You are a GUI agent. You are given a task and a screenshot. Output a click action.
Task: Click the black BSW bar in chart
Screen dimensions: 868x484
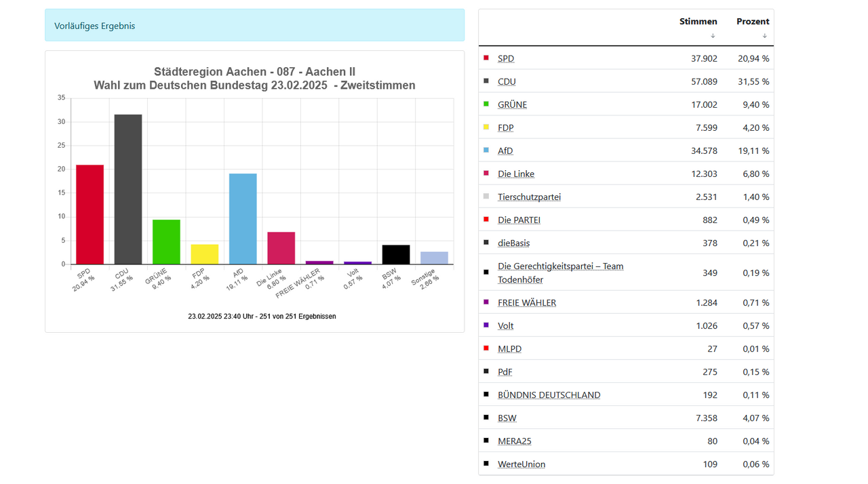[396, 254]
